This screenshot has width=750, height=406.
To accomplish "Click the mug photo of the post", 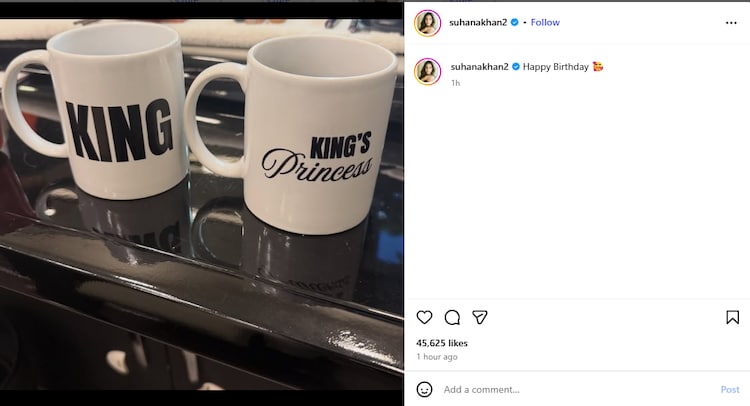I will (202, 200).
